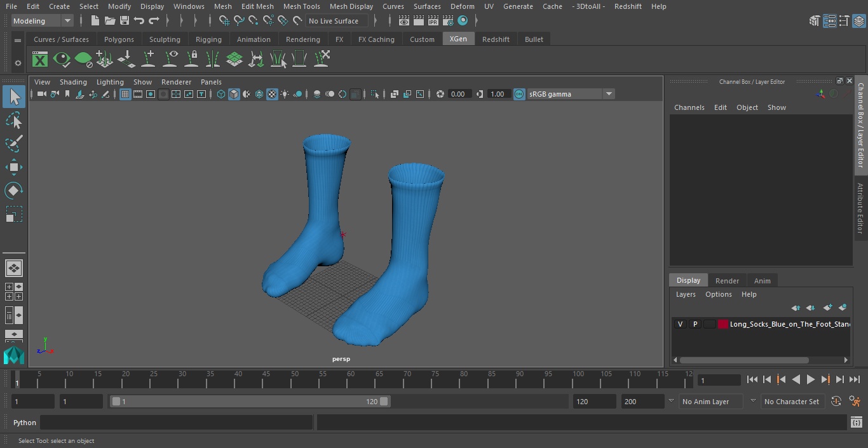Open the Render layer tab
The height and width of the screenshot is (448, 868).
point(727,281)
